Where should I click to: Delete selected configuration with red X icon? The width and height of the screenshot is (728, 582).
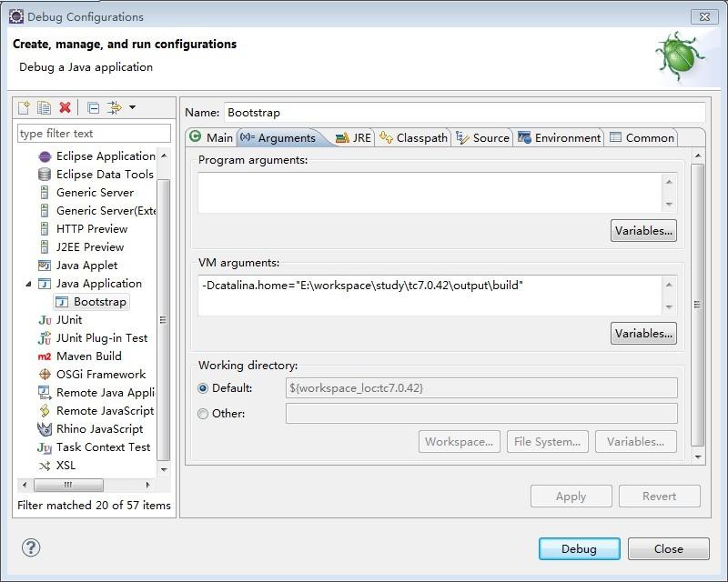pos(65,107)
